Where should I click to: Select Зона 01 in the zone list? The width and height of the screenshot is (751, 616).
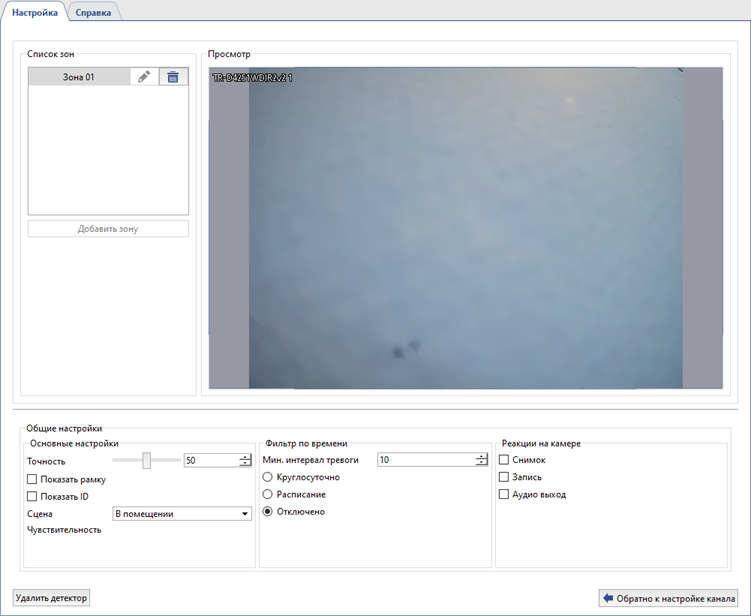[79, 77]
